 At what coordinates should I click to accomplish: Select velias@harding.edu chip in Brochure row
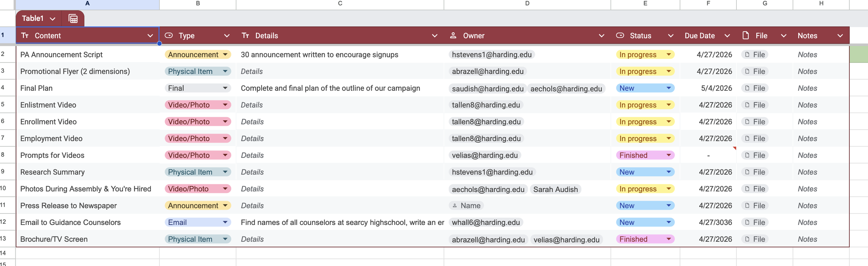(566, 240)
